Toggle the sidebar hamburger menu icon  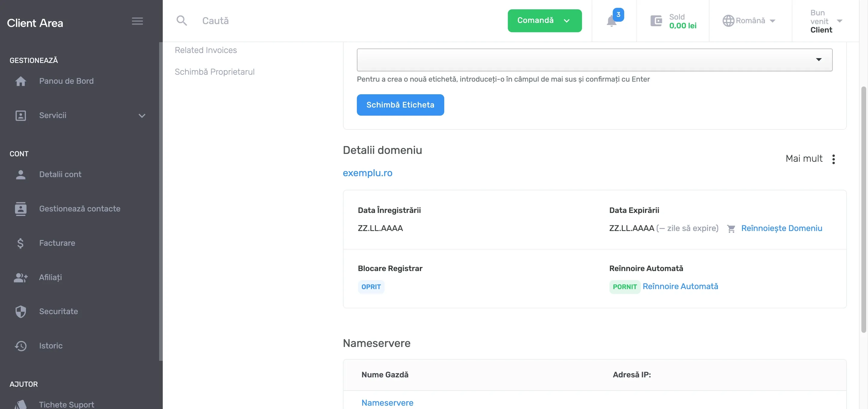[x=137, y=21]
